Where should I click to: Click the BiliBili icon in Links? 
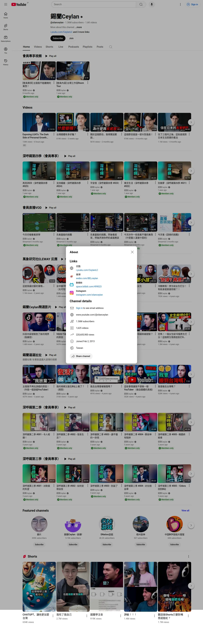coord(72,284)
